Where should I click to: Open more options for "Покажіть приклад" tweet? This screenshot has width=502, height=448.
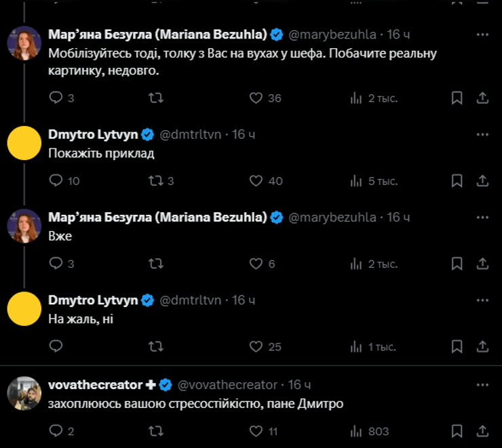pos(482,134)
